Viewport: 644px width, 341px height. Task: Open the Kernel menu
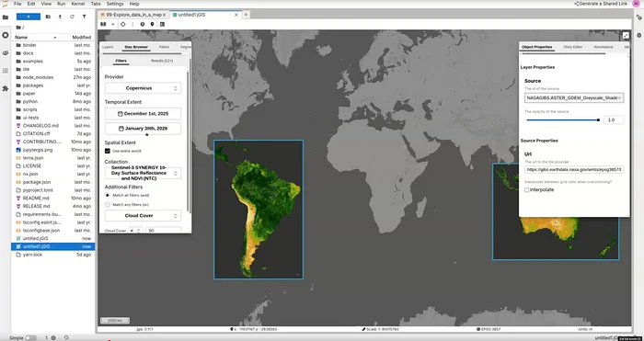78,4
